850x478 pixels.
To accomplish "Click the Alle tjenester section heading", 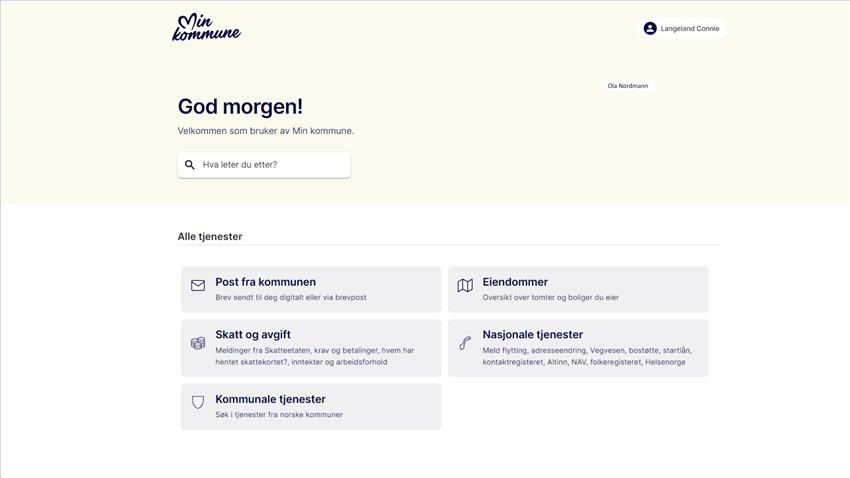I will (210, 236).
